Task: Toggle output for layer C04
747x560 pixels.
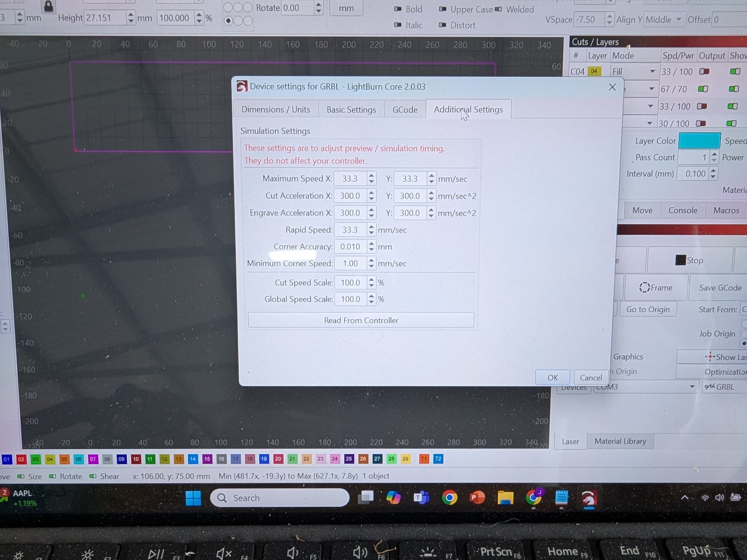Action: 704,72
